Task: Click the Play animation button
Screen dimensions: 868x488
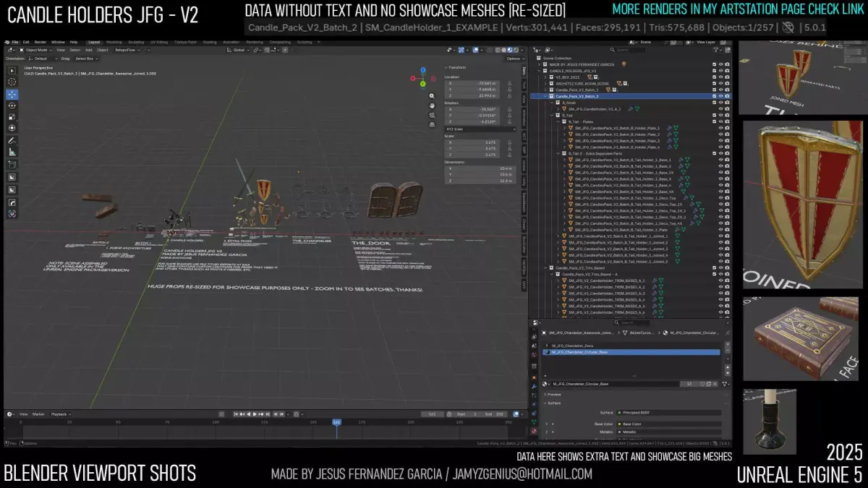Action: 256,414
